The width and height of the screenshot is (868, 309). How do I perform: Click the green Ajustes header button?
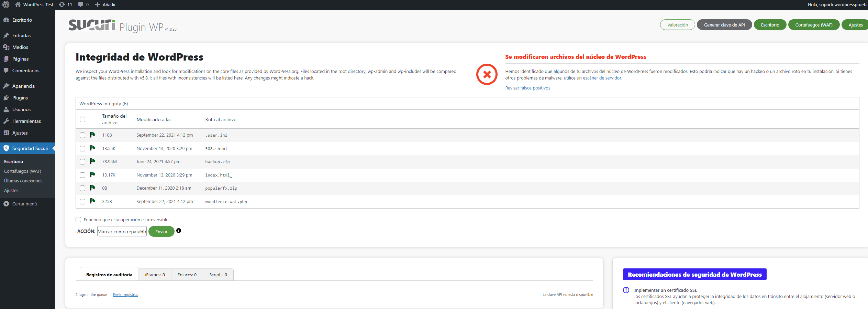click(x=855, y=25)
